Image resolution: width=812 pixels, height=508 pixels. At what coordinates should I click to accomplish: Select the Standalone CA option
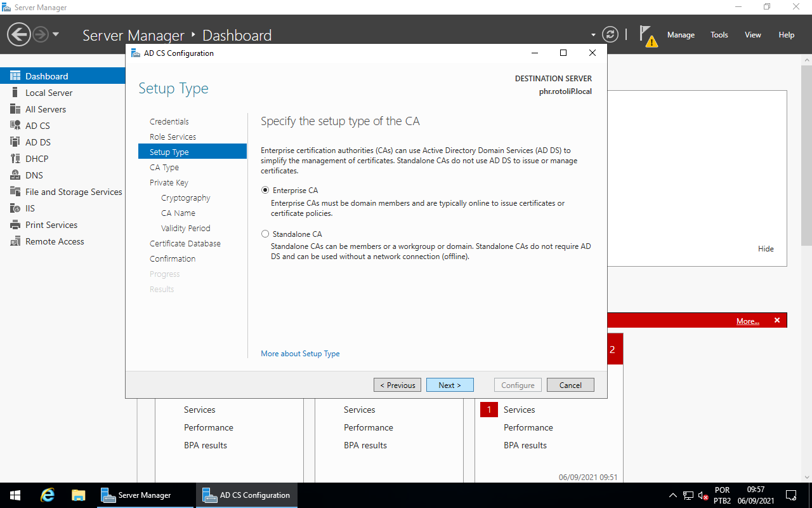coord(265,234)
